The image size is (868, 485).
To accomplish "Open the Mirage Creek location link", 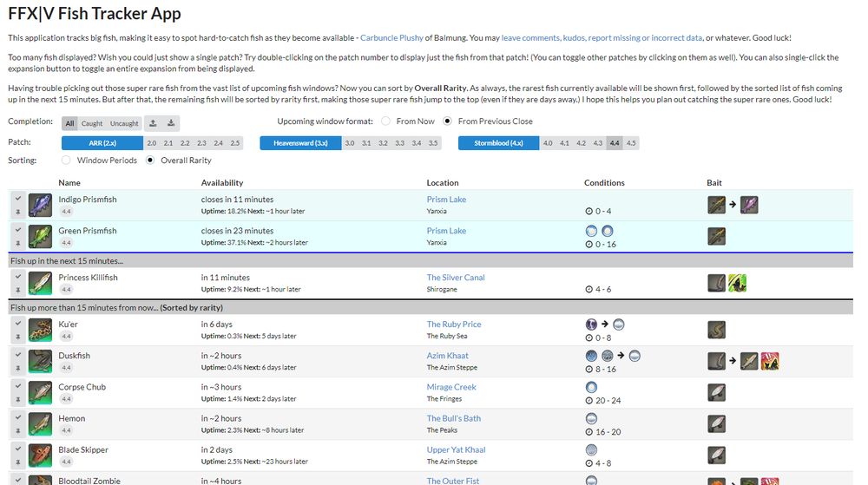I will pos(451,387).
